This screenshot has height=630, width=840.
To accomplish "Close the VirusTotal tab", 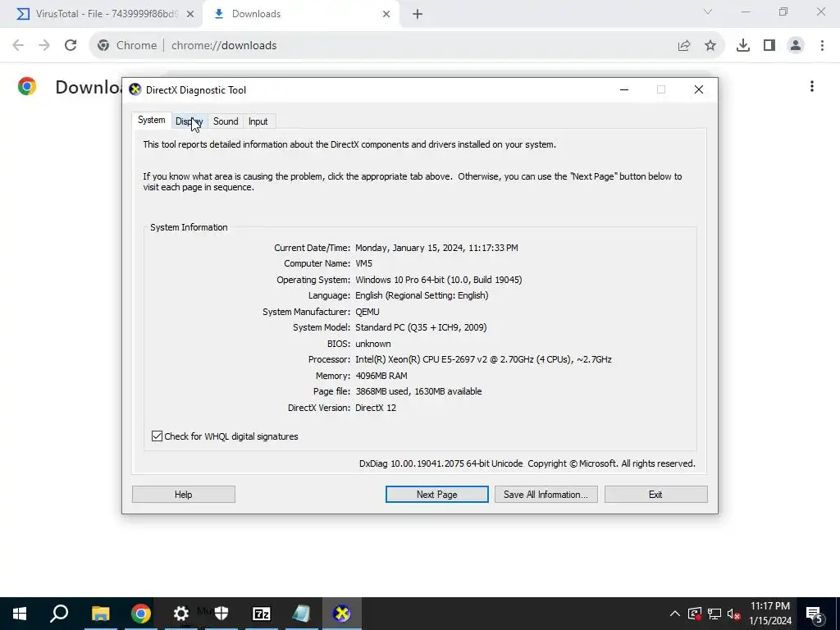I will click(190, 14).
